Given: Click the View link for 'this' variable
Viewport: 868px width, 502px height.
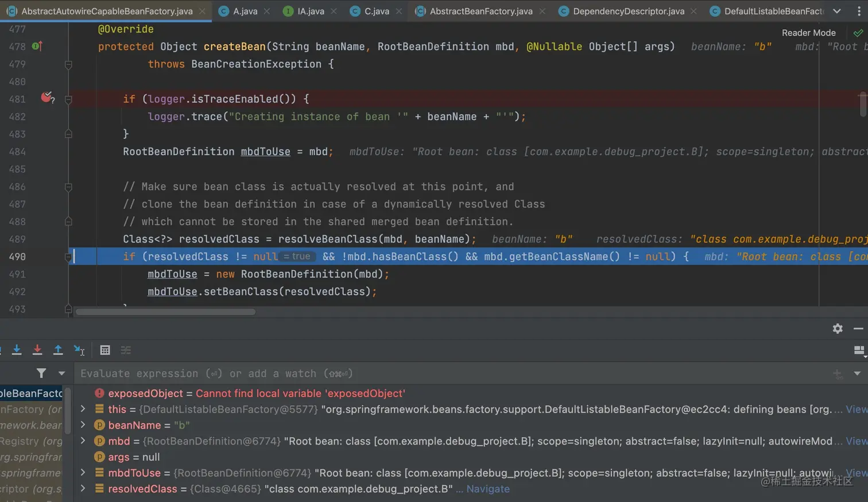Looking at the screenshot, I should pyautogui.click(x=857, y=409).
